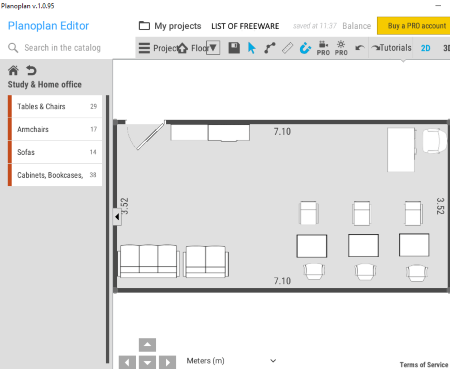Select the blue pointer selection tool
The width and height of the screenshot is (450, 369).
click(x=252, y=48)
